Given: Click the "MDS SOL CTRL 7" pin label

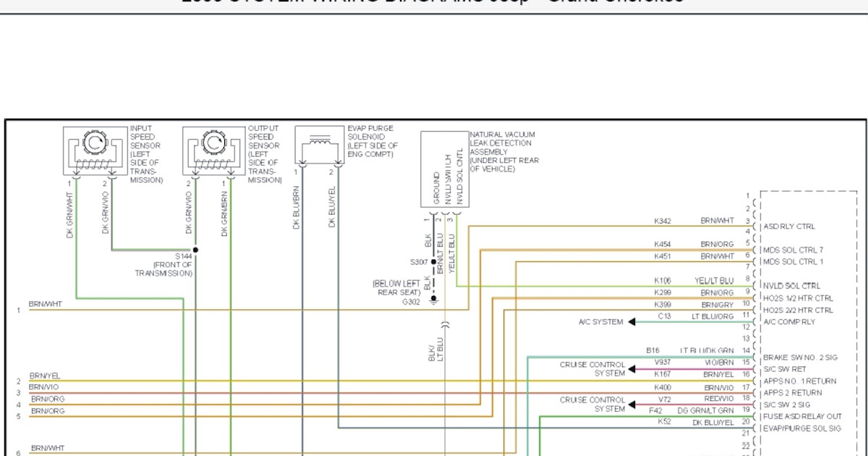Looking at the screenshot, I should click(x=793, y=250).
